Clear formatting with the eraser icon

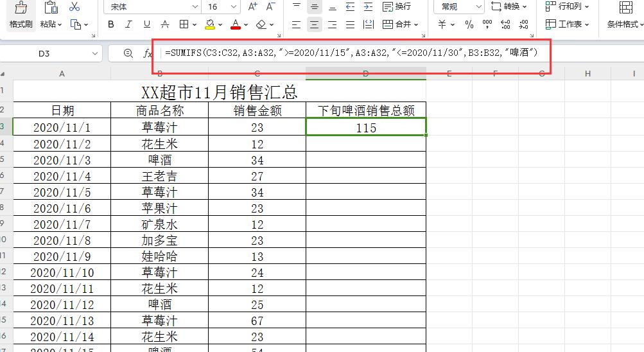point(261,24)
